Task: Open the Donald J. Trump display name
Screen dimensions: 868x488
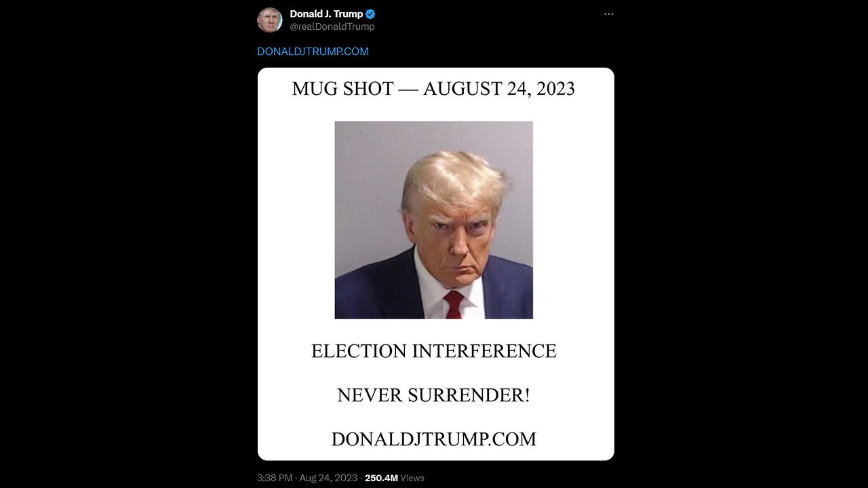Action: pos(326,14)
